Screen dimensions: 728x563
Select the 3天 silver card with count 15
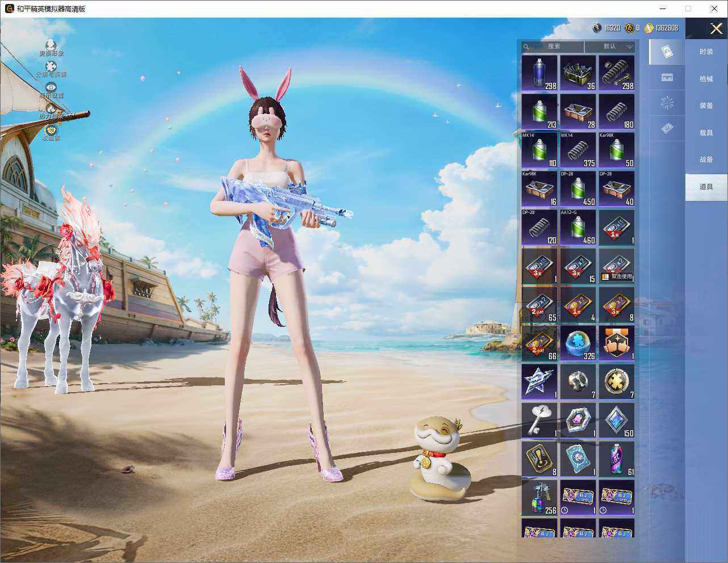tap(578, 266)
